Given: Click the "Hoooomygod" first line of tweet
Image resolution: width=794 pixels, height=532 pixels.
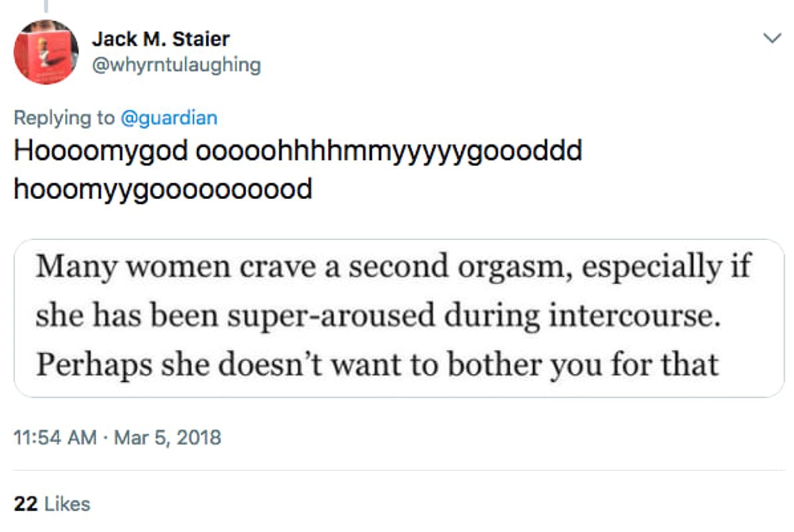Looking at the screenshot, I should tap(101, 152).
